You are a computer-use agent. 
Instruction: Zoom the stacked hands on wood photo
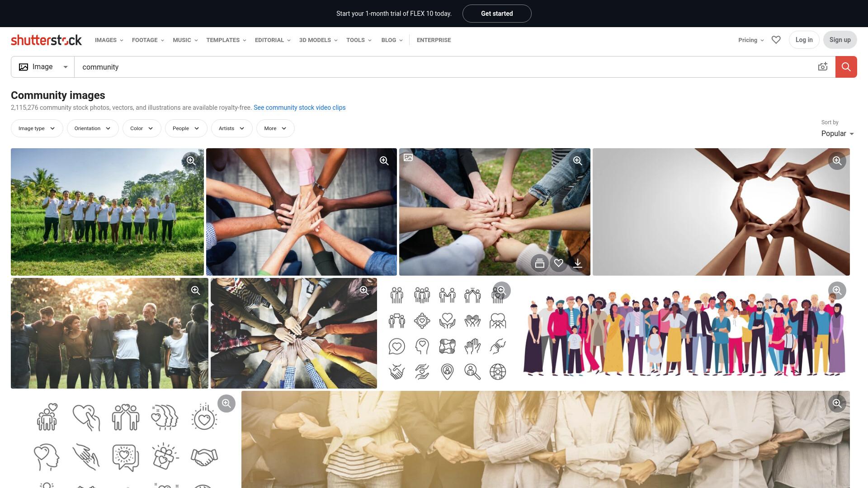384,161
